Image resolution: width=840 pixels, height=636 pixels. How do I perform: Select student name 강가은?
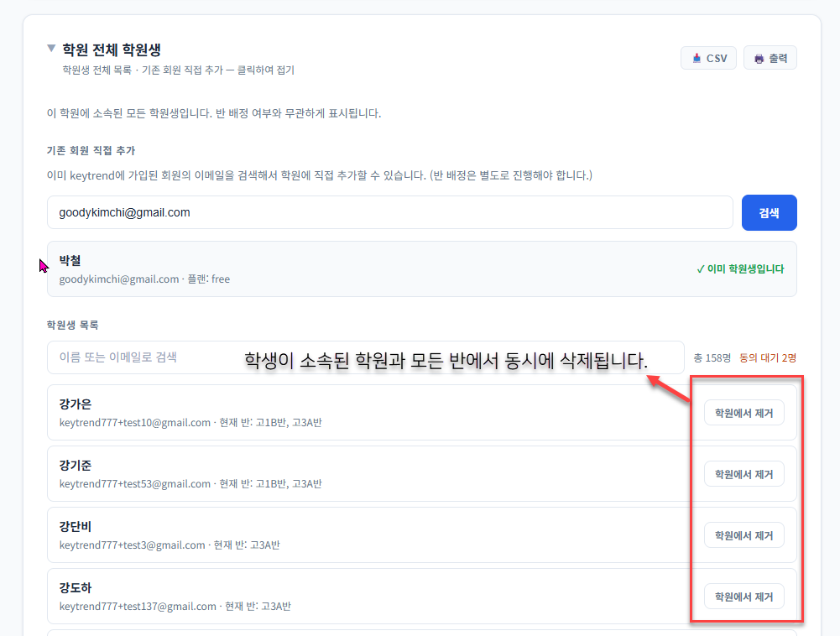[x=75, y=404]
